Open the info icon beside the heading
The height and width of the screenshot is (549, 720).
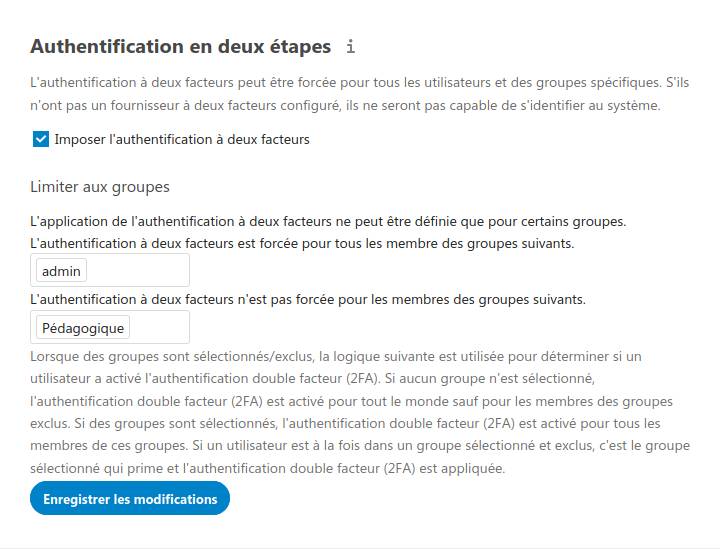[350, 47]
